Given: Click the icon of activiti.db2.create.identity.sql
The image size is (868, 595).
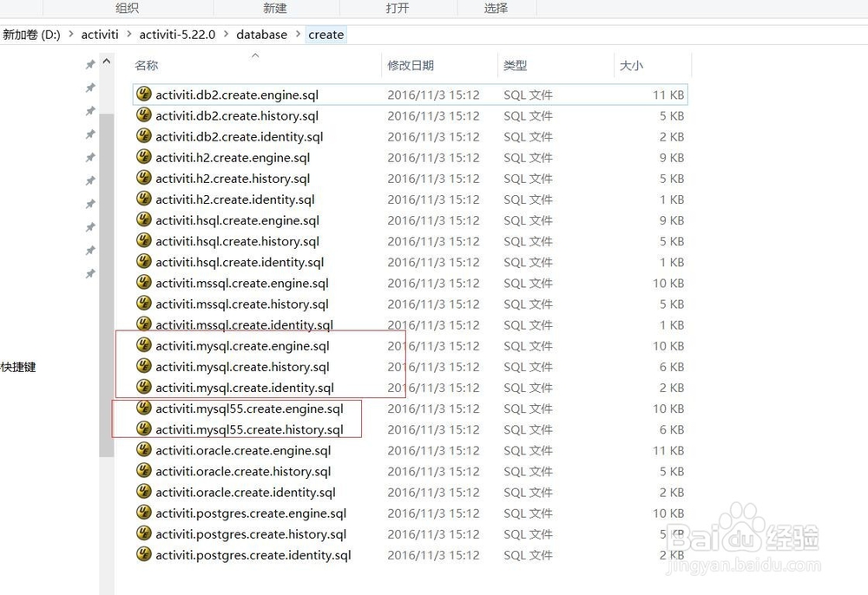Looking at the screenshot, I should coord(144,136).
